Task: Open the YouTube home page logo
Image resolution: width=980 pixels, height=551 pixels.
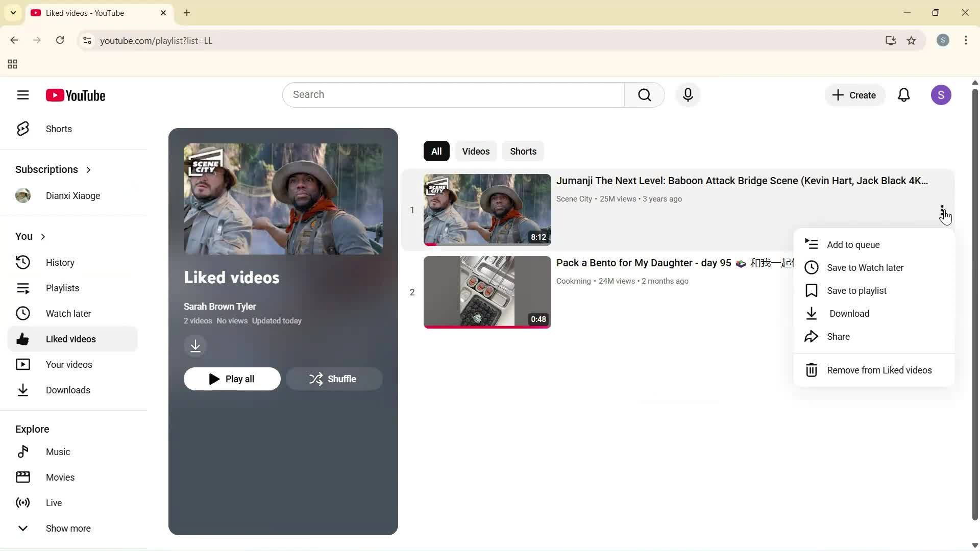Action: tap(76, 95)
